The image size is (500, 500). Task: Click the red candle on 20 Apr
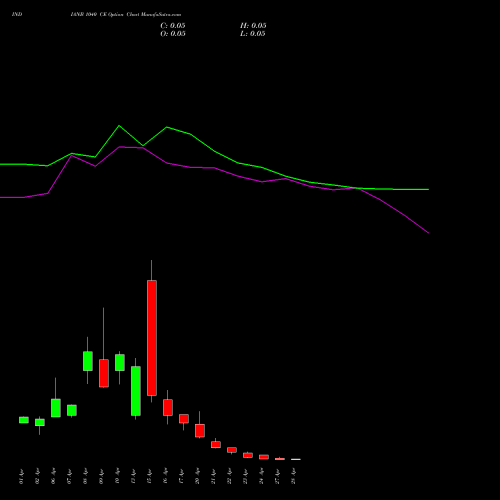[x=200, y=431]
